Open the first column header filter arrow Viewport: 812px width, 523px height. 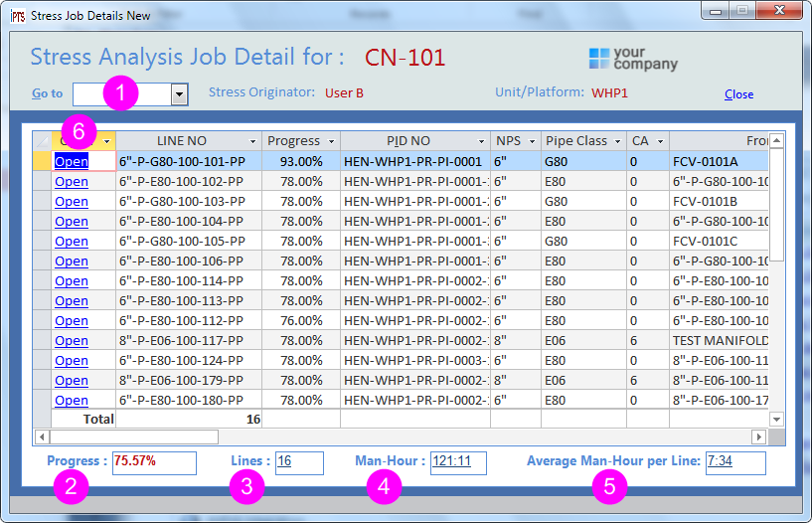click(x=107, y=141)
